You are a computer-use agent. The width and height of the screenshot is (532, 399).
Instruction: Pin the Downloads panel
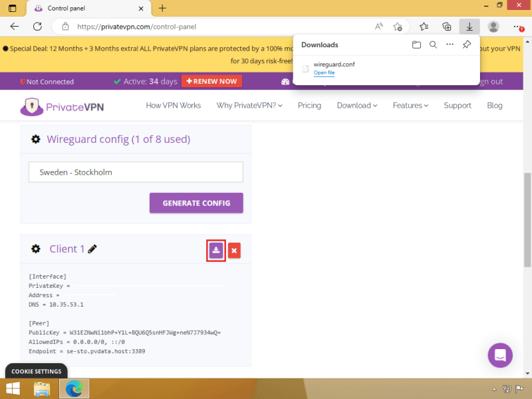pyautogui.click(x=467, y=45)
